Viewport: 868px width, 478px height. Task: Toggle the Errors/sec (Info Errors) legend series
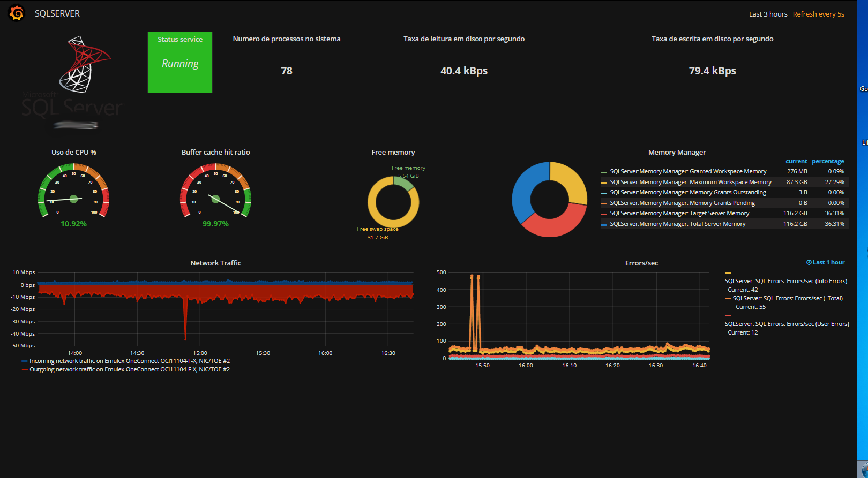[x=786, y=282]
